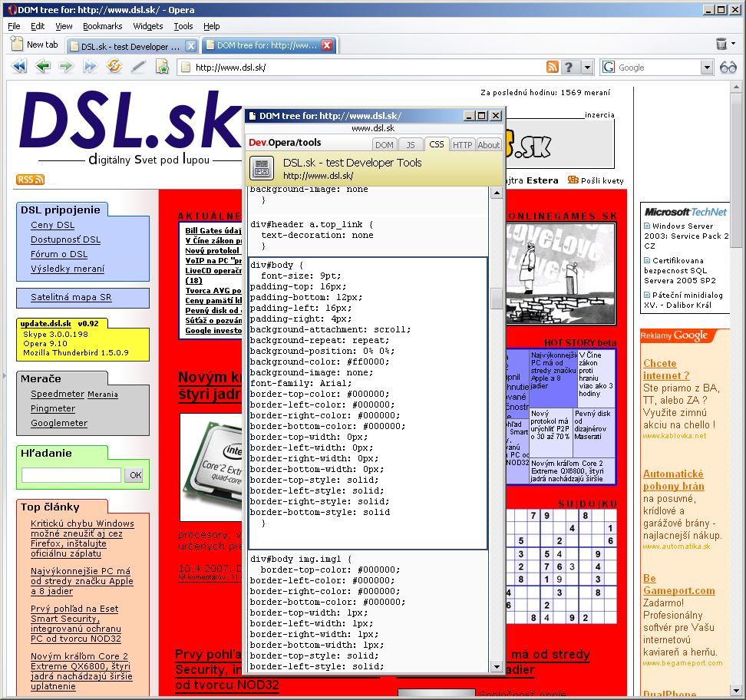
Task: Open the Microsoft TechNet banner
Action: [x=685, y=212]
